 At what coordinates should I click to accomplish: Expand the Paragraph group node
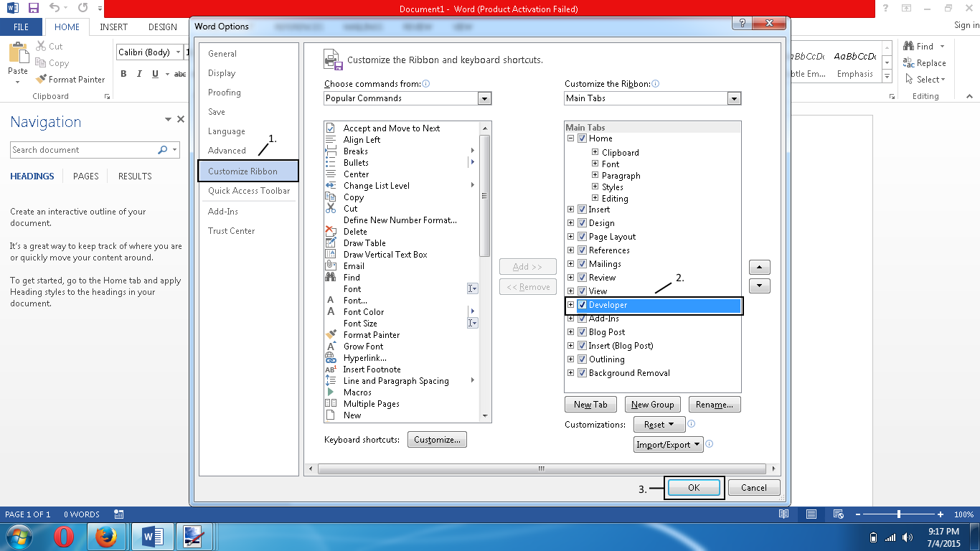pyautogui.click(x=595, y=176)
